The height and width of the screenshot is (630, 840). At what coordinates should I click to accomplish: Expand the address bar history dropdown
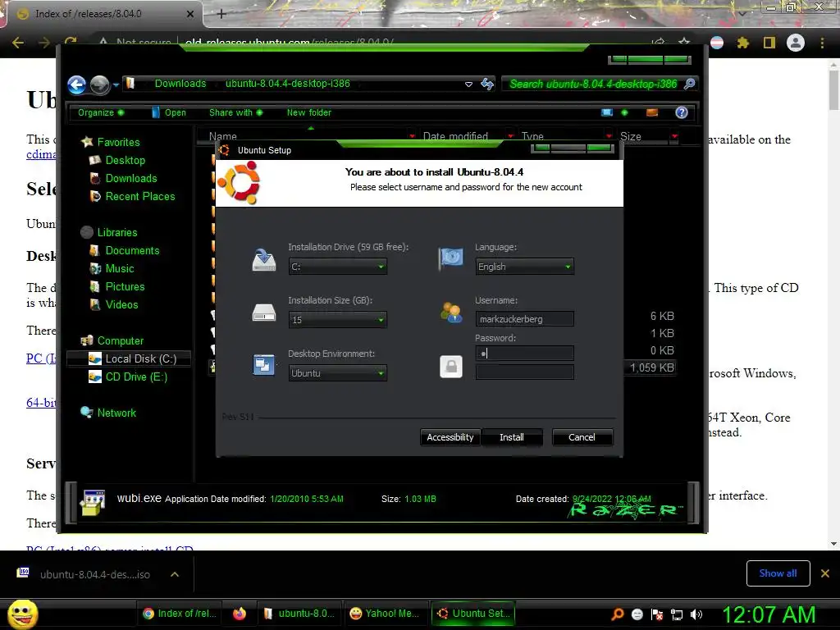coord(468,84)
